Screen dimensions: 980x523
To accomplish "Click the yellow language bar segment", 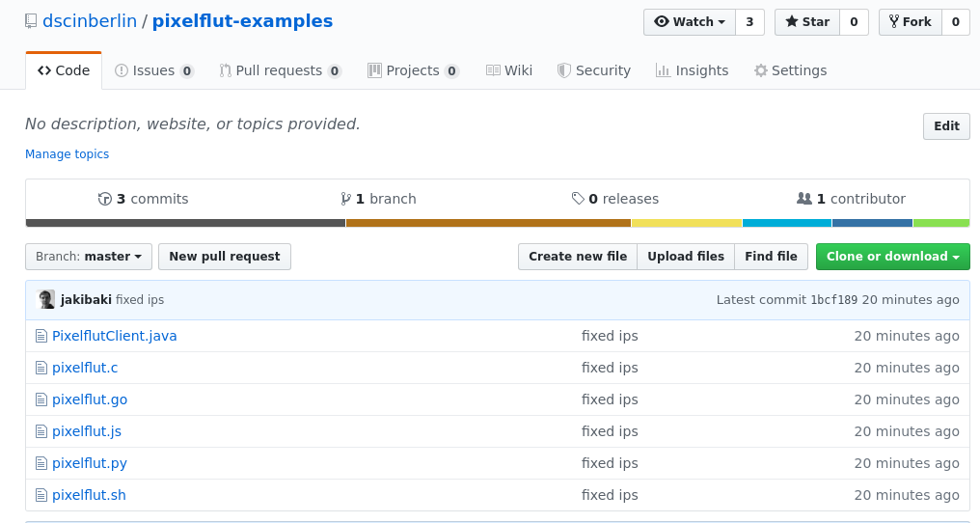I will coord(687,223).
